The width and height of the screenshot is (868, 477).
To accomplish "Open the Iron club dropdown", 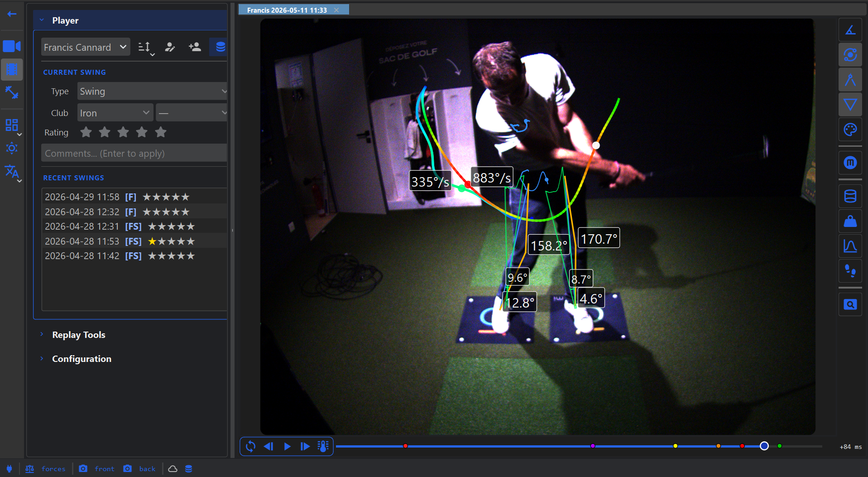I will pyautogui.click(x=115, y=113).
